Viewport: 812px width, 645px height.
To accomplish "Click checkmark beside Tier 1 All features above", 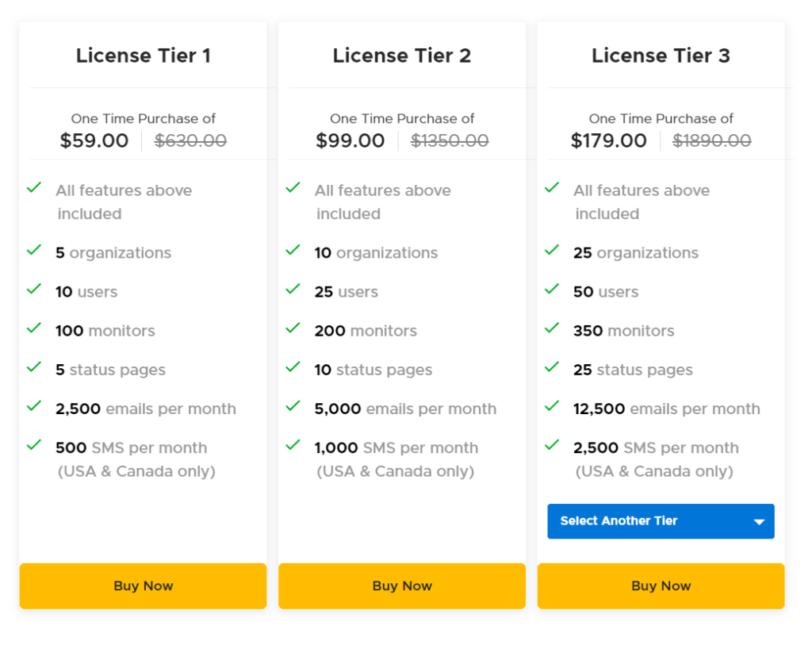I will [x=34, y=187].
